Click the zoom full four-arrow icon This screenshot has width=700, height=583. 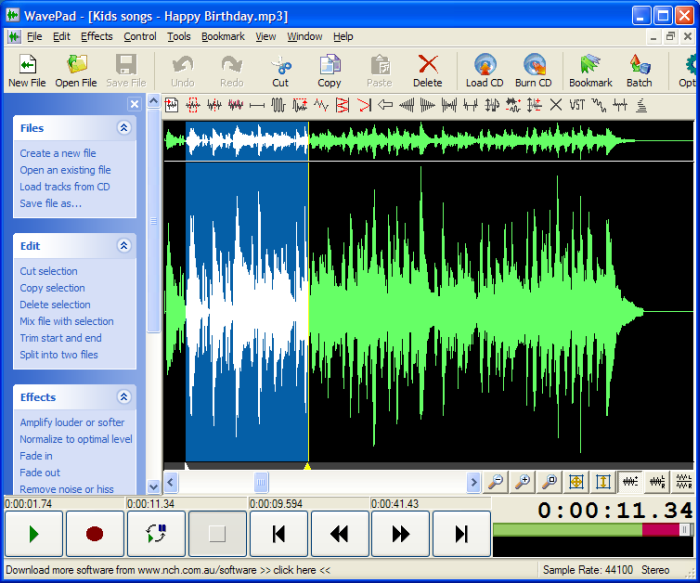coord(576,482)
